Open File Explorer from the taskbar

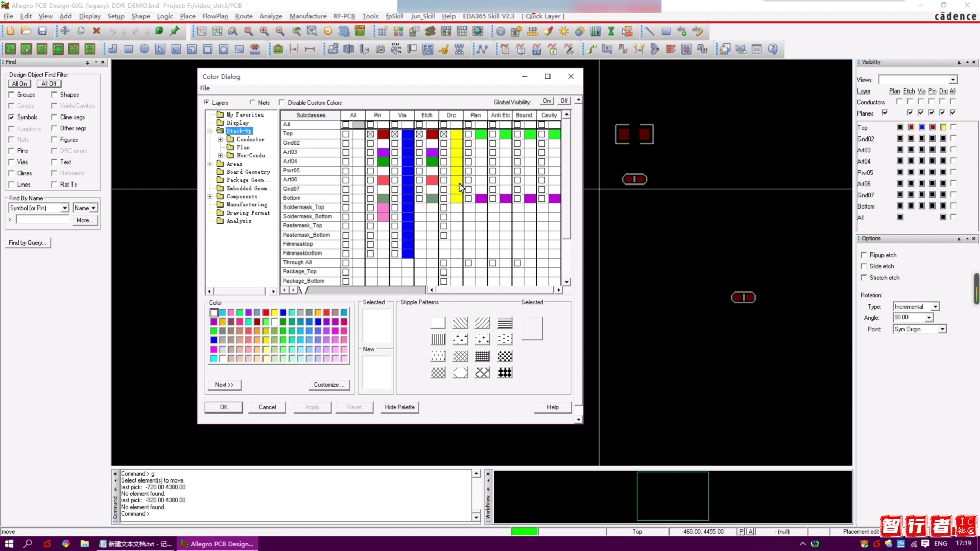(x=84, y=543)
